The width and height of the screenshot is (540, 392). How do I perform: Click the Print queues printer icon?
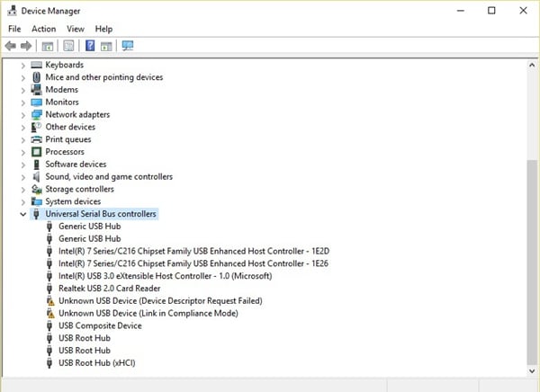37,139
